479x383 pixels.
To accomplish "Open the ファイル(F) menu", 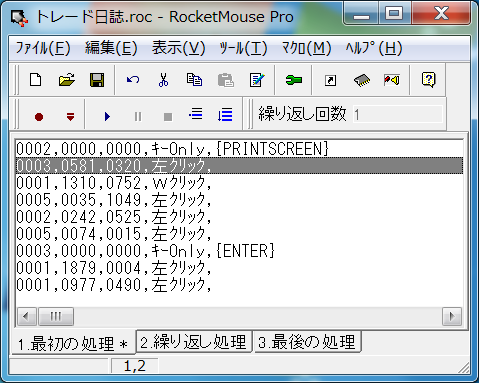I will pos(43,49).
